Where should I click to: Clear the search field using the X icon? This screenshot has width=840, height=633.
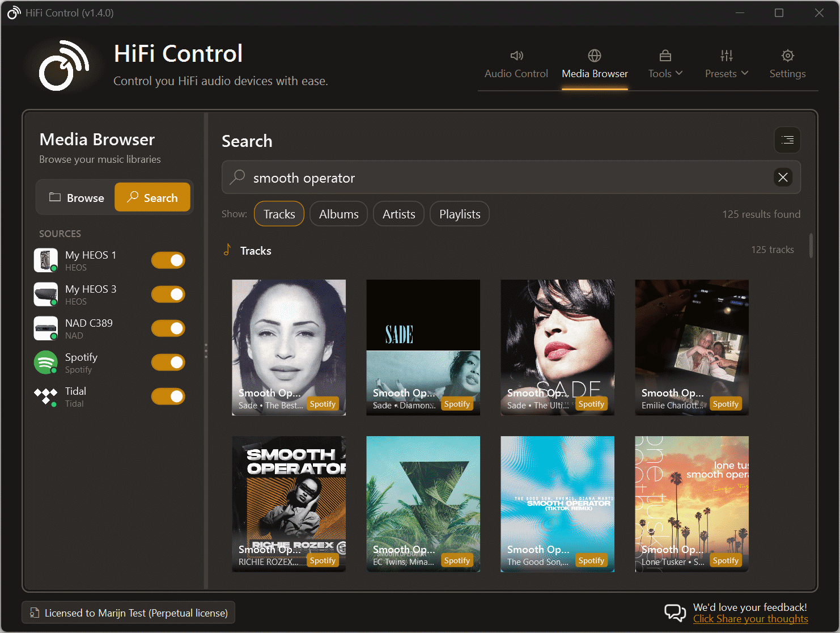[783, 177]
